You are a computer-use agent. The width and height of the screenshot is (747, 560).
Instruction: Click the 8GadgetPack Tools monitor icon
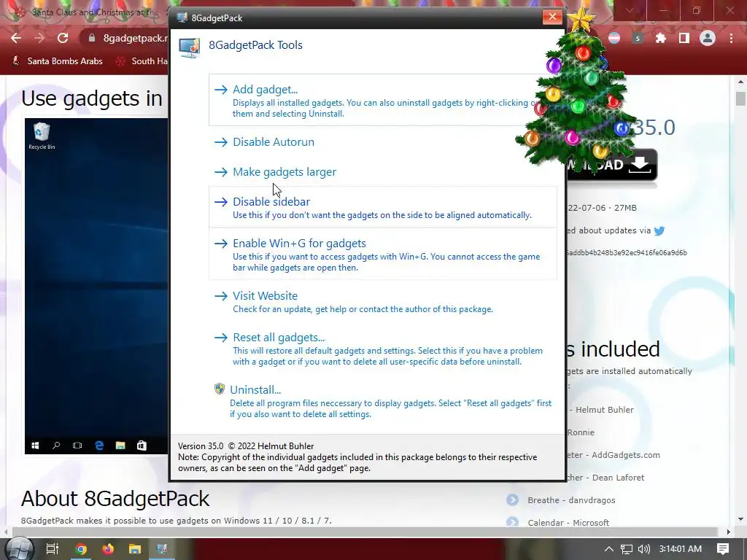point(189,48)
